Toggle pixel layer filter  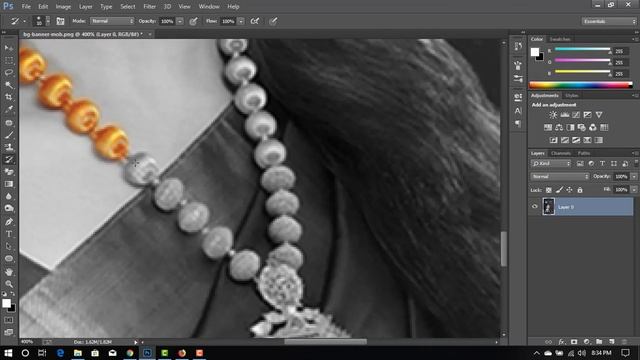click(580, 164)
